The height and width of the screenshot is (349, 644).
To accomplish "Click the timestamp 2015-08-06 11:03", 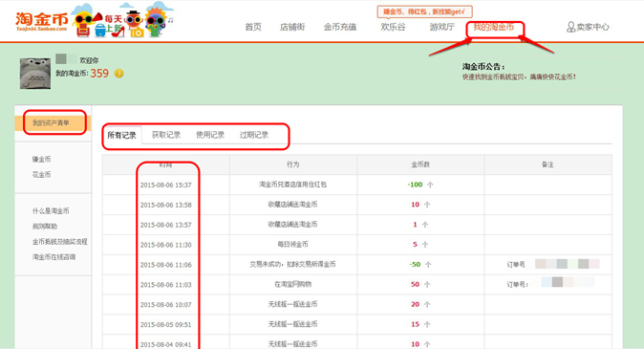I will pos(166,285).
